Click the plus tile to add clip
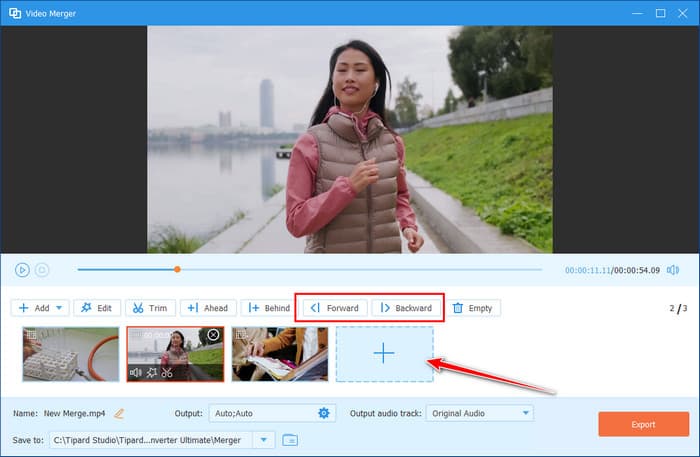 point(384,354)
